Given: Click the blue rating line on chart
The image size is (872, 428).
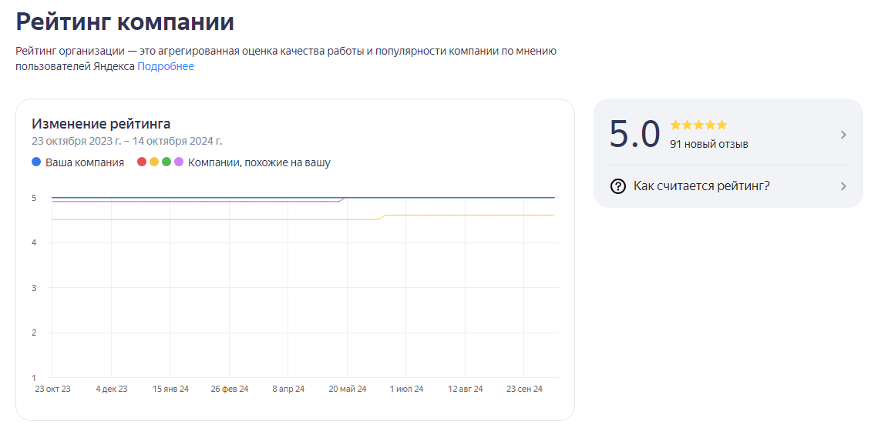Looking at the screenshot, I should tap(450, 198).
